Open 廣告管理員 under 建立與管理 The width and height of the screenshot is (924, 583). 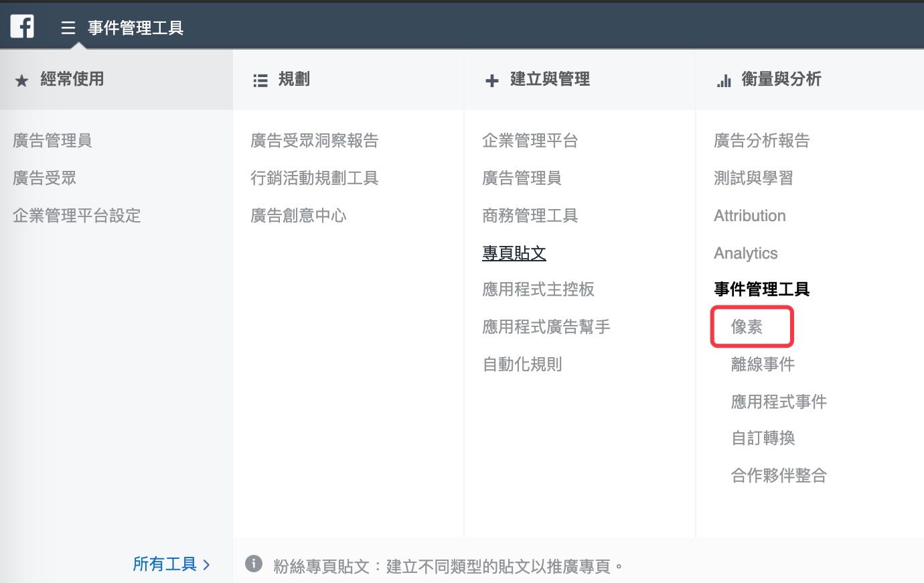[522, 178]
